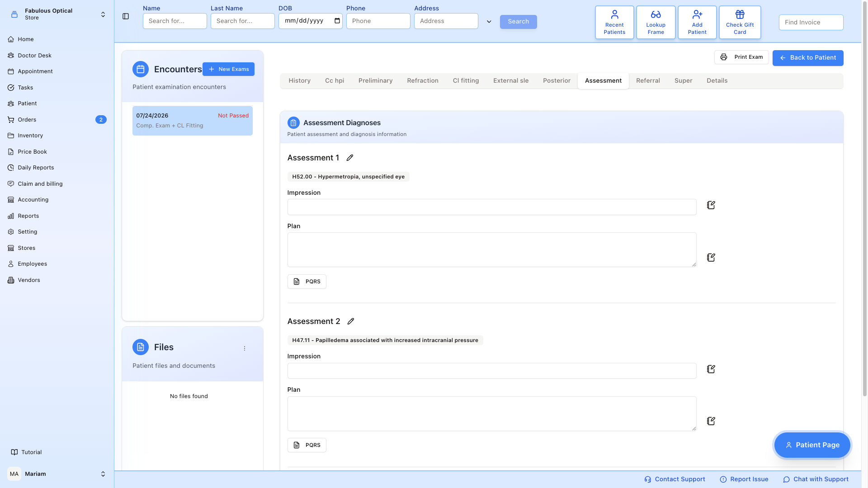Viewport: 868px width, 488px height.
Task: Click Print Exam button
Action: point(741,57)
